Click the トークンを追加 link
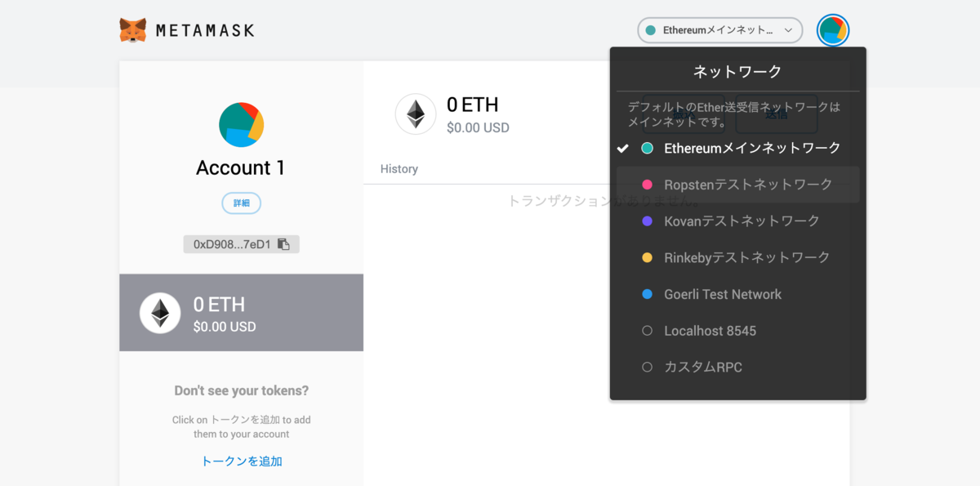The height and width of the screenshot is (486, 980). pyautogui.click(x=242, y=461)
